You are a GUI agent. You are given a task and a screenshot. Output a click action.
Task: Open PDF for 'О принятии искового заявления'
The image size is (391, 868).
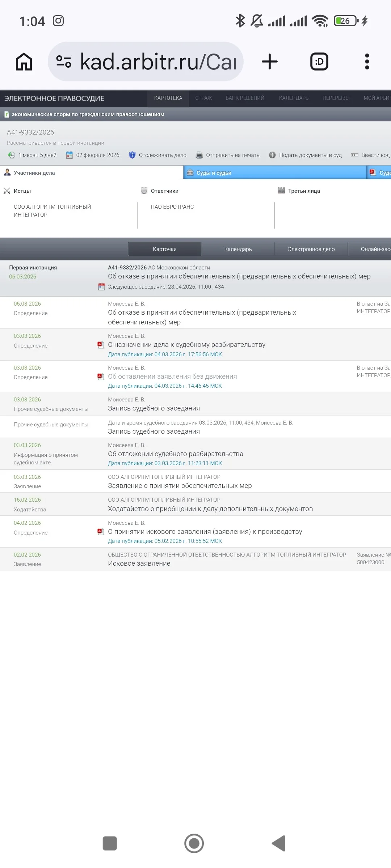[x=101, y=532]
